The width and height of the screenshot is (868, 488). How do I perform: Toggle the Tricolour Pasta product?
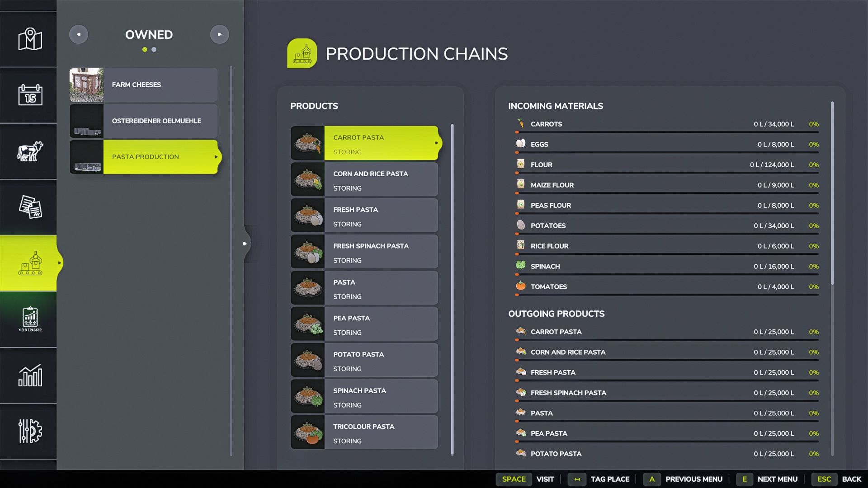[x=364, y=432]
